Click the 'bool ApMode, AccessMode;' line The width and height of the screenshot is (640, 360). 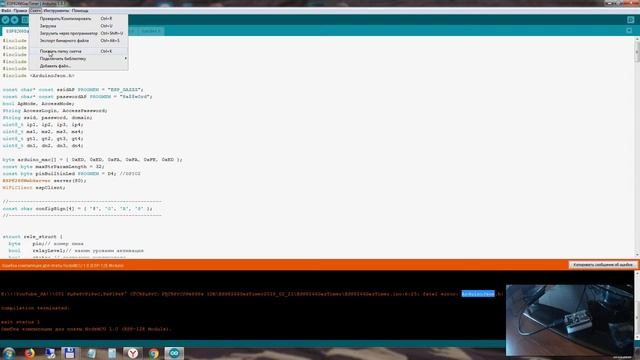coord(38,104)
